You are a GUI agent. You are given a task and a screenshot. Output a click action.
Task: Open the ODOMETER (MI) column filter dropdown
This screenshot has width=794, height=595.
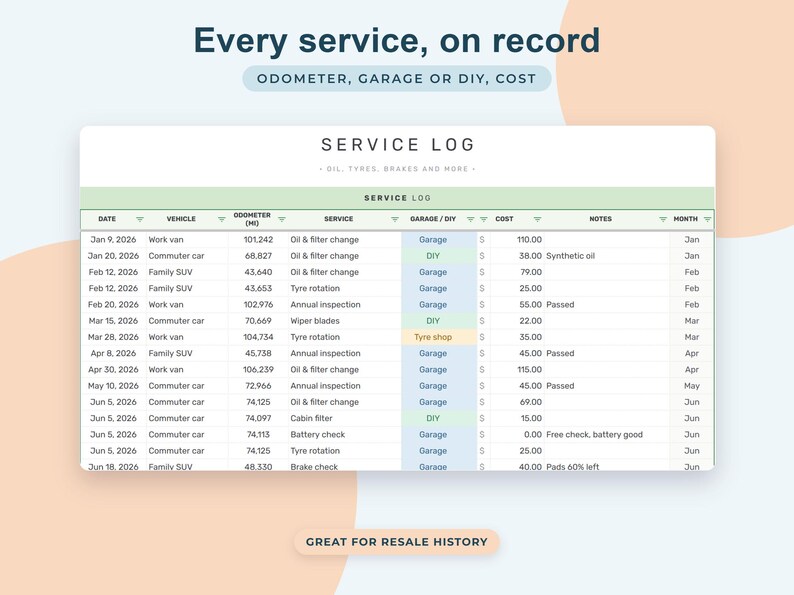(x=282, y=219)
